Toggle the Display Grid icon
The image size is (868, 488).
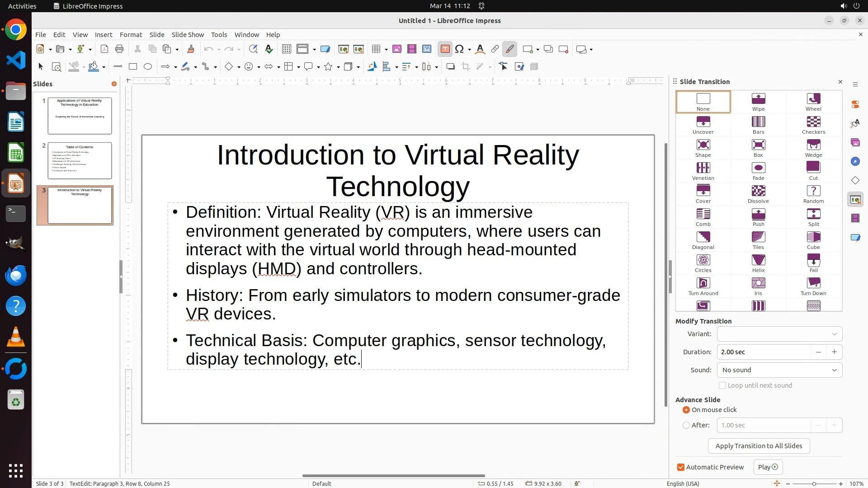(286, 49)
